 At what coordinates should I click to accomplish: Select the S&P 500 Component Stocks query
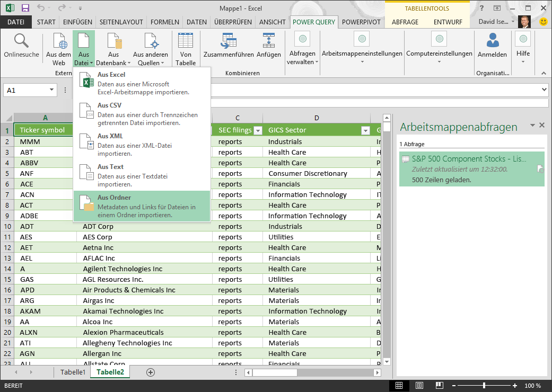[x=472, y=169]
